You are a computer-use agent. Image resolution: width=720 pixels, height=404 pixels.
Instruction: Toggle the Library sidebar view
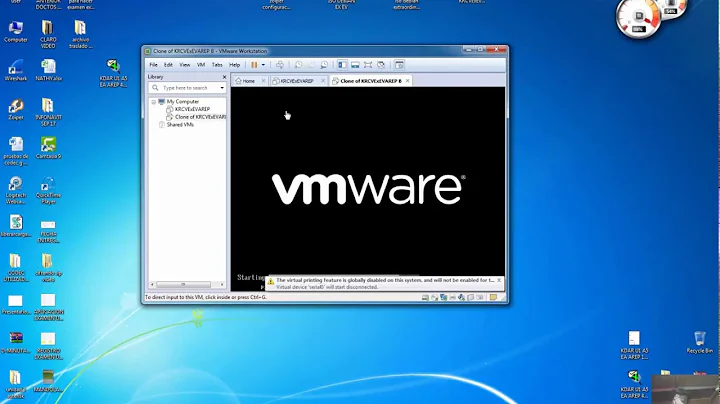[x=342, y=65]
